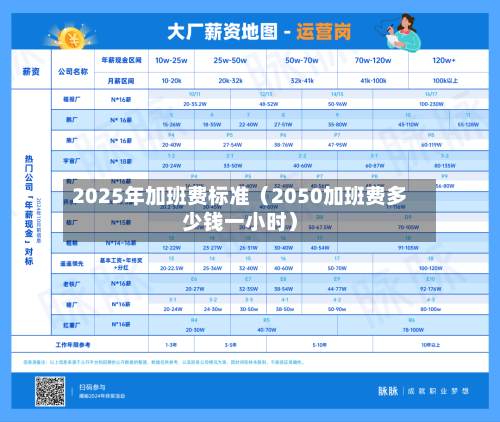Click the 41k-100k monthly range cell
Viewport: 500px width, 422px height.
pyautogui.click(x=373, y=81)
